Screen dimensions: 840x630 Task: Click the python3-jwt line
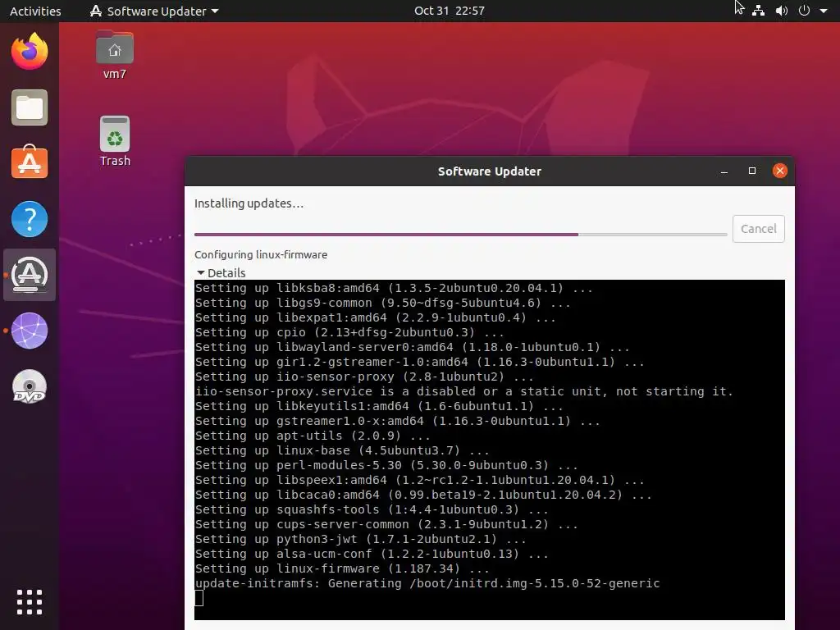[x=361, y=540]
